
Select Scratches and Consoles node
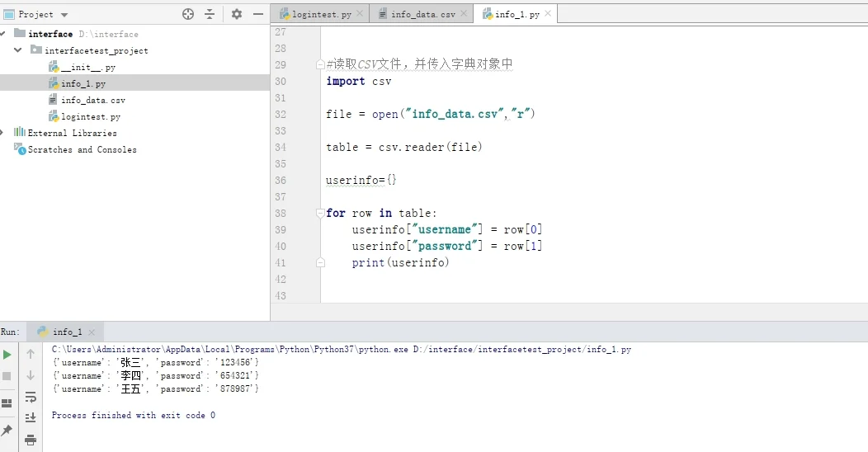pos(82,149)
